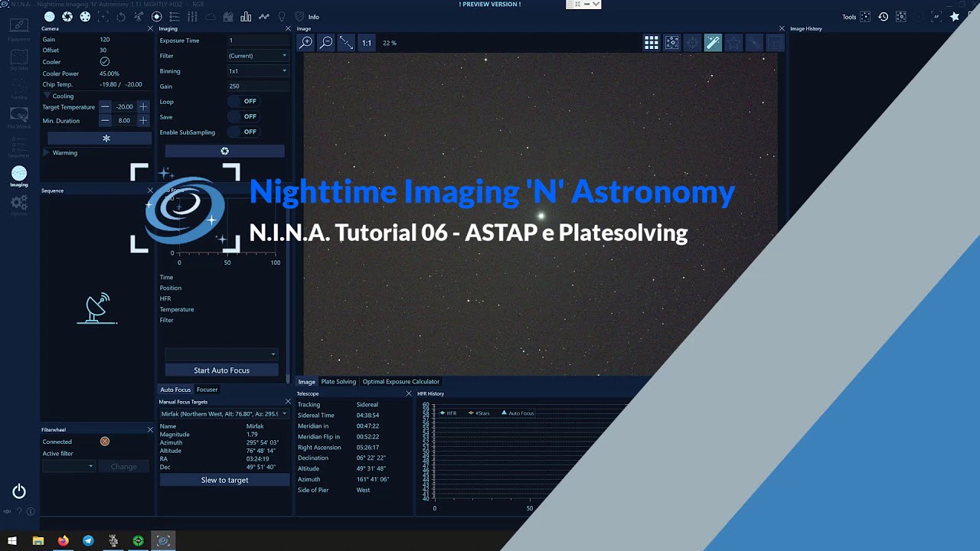Toggle the Enable SubSampling switch
This screenshot has height=551, width=980.
pos(243,132)
